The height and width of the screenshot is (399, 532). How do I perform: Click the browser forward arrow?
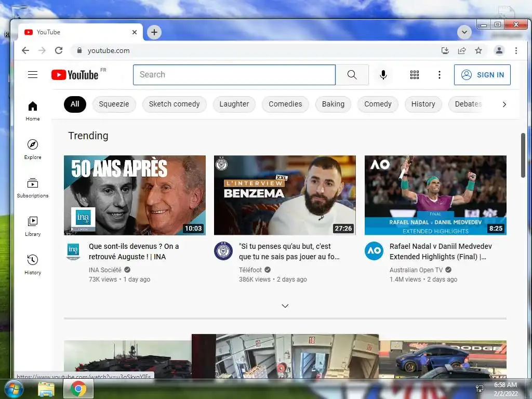42,50
